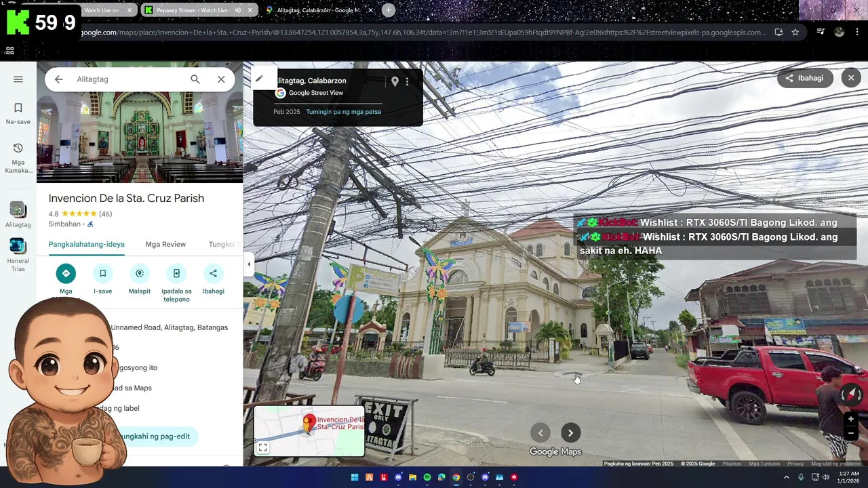Close the Pepaaay Stream tab

(x=250, y=10)
